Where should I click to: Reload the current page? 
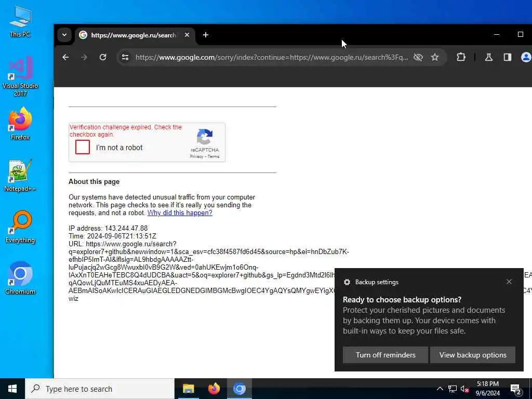pyautogui.click(x=103, y=57)
